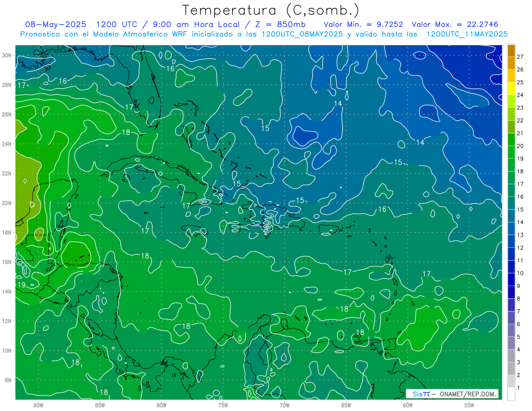This screenshot has height=411, width=532.
Task: Click the 'Valor Min. = 9.7252' readout
Action: coord(364,24)
